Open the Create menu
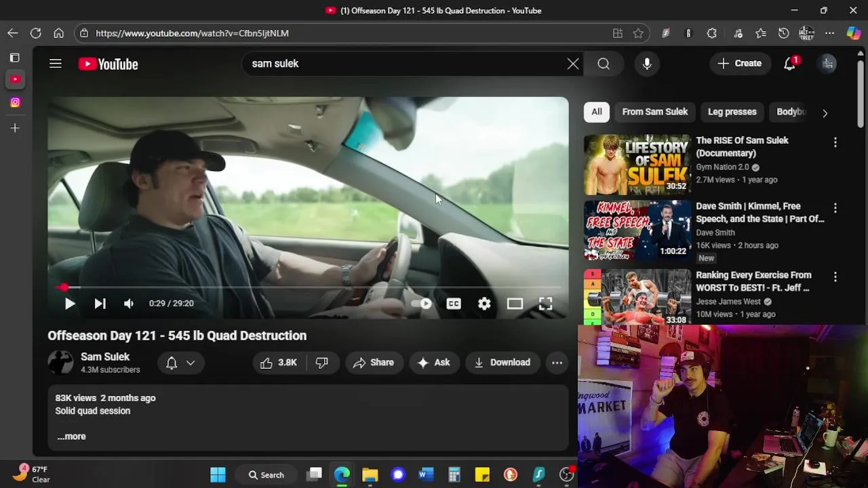 point(740,64)
